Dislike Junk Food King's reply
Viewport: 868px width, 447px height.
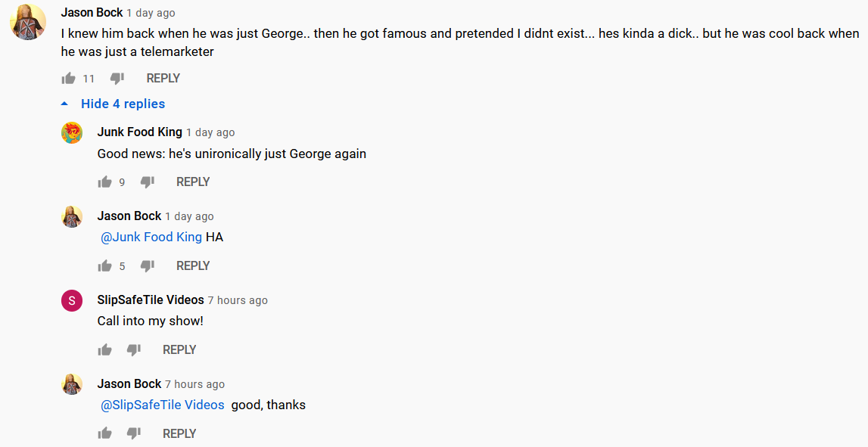[148, 182]
